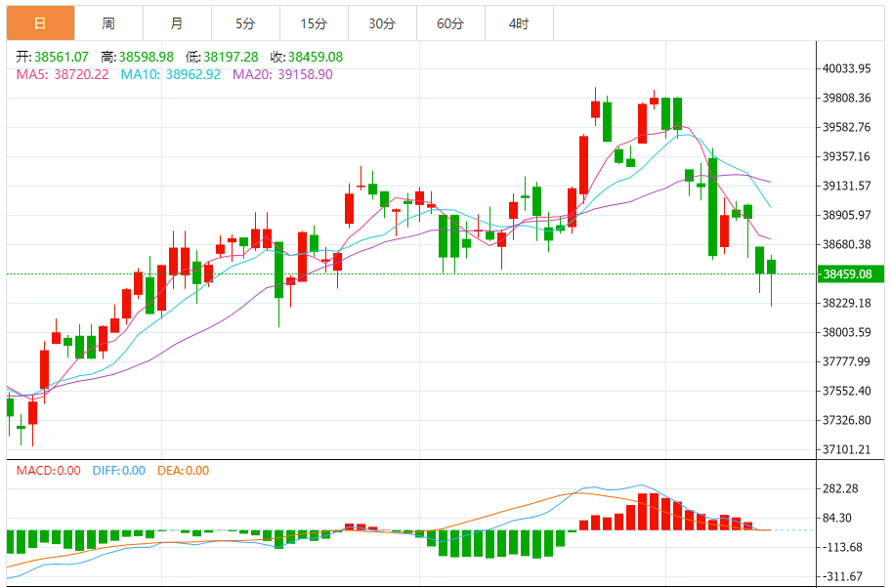The width and height of the screenshot is (892, 588).
Task: Click the 40033.95 price axis label
Action: click(x=846, y=68)
